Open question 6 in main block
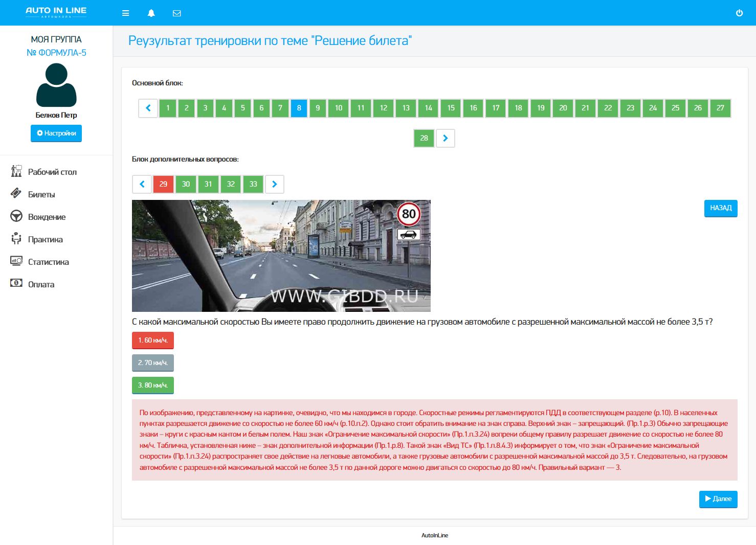 261,108
